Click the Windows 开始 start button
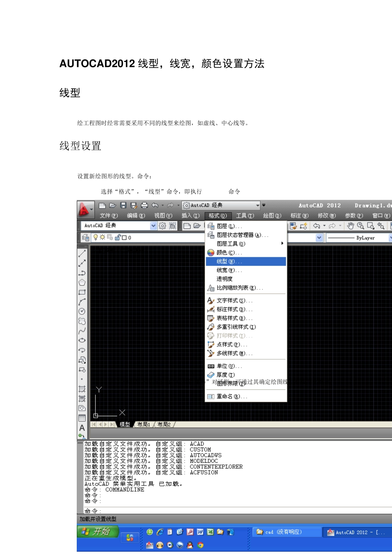The image size is (392, 555). [x=98, y=532]
